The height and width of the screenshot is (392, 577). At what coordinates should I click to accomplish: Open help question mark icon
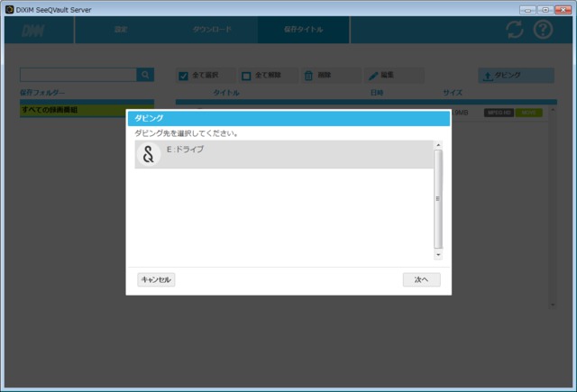543,30
